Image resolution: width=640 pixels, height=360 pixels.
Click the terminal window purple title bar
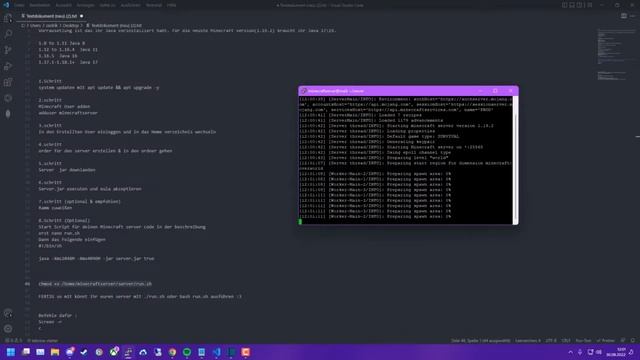pos(408,91)
